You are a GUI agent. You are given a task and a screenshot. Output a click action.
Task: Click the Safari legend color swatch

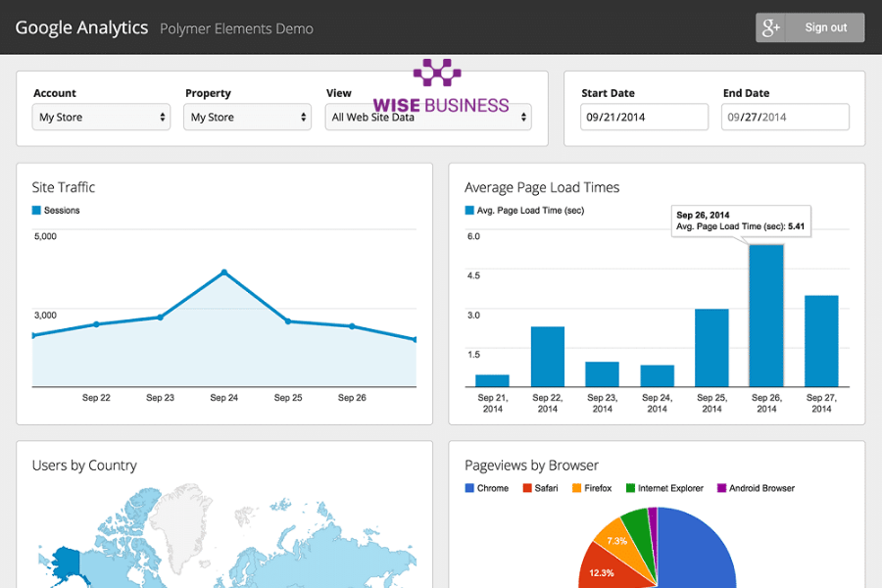(527, 488)
